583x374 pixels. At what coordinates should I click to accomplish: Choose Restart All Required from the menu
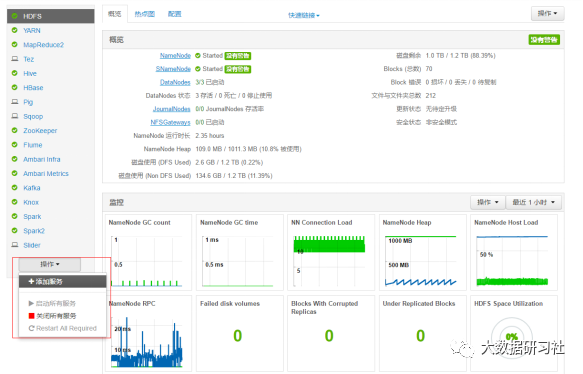coord(62,328)
